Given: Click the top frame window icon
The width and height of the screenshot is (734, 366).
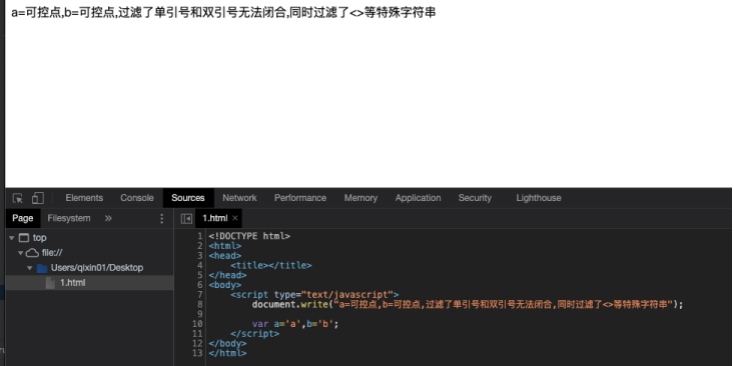Looking at the screenshot, I should point(24,238).
